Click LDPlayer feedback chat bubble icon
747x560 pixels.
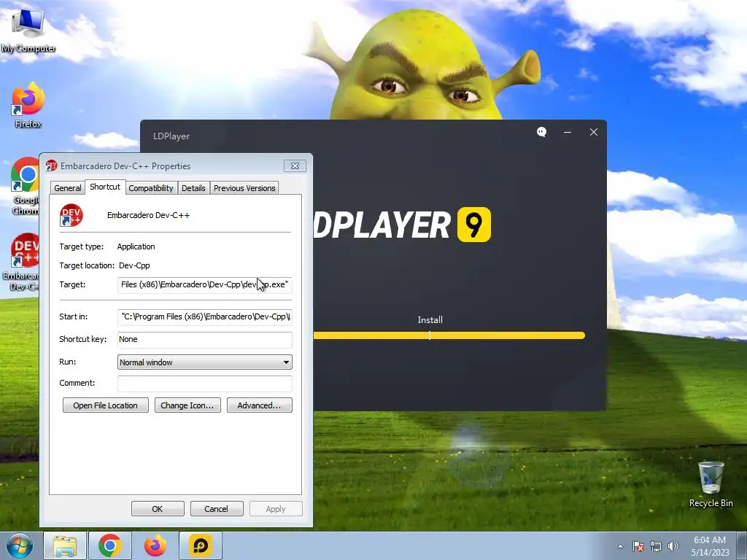(x=542, y=132)
